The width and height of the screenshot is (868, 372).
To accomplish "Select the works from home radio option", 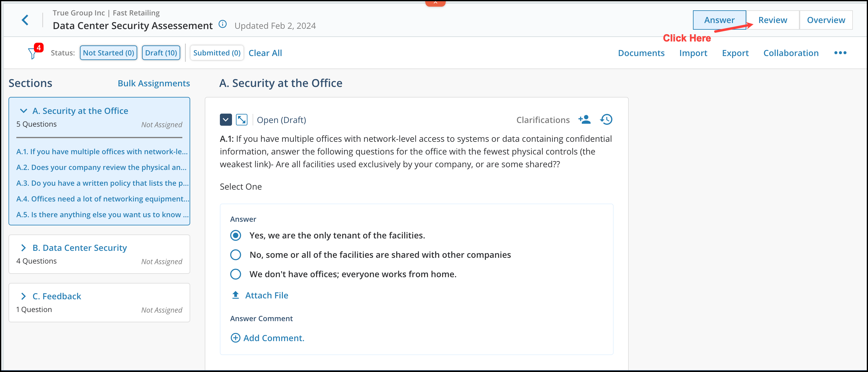I will (x=236, y=274).
